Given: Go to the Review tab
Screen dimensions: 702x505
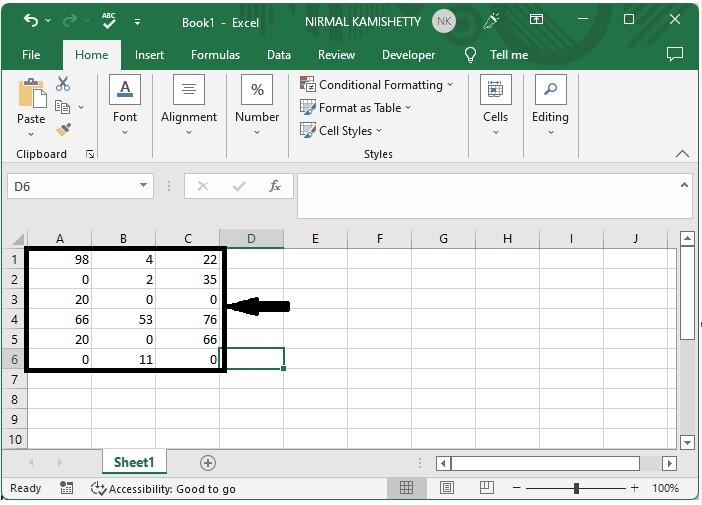Looking at the screenshot, I should point(336,55).
